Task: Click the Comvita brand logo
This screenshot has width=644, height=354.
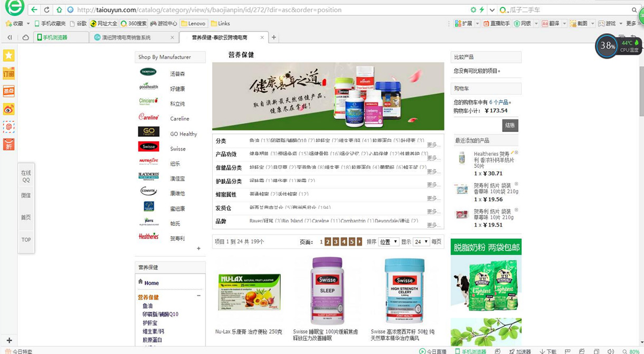Action: tap(148, 191)
